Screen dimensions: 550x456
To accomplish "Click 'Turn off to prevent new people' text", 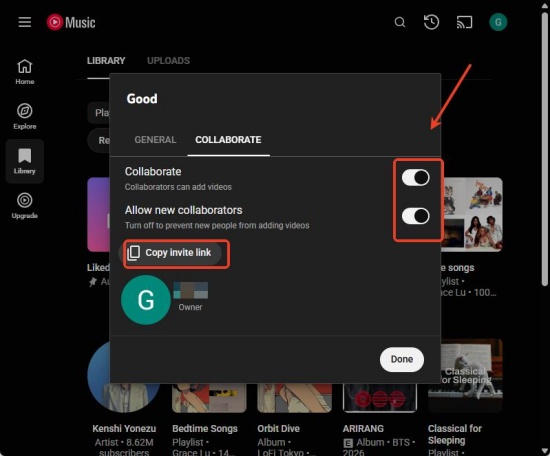I will 217,226.
